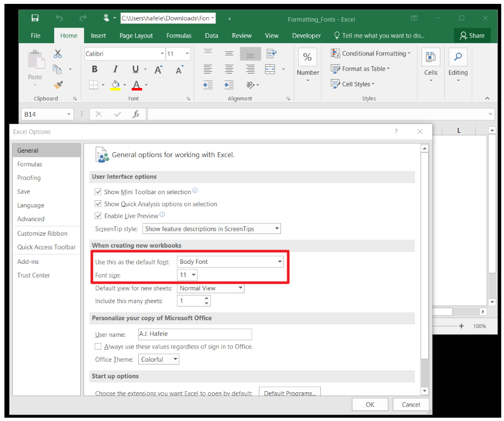This screenshot has width=504, height=421.
Task: Select Customize Ribbon in options sidebar
Action: [46, 233]
